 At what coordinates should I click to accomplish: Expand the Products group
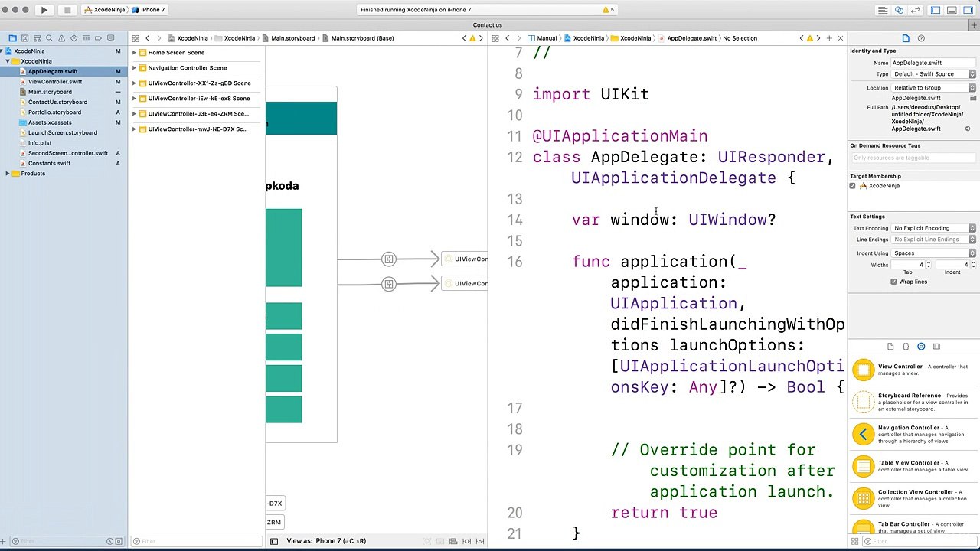pos(8,174)
